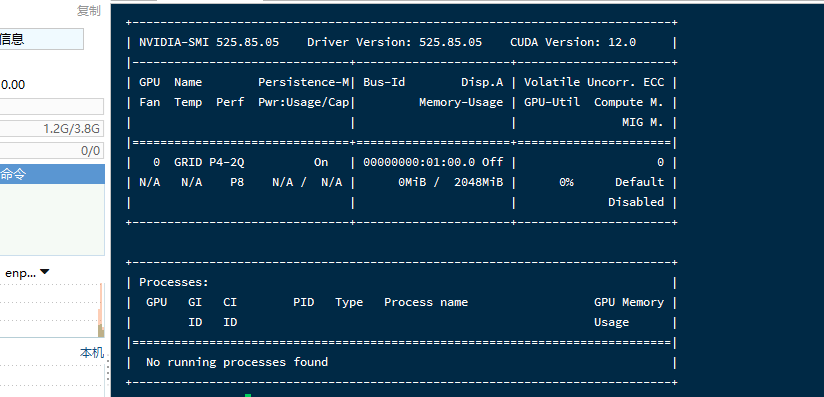The image size is (824, 397).
Task: Click the 0.00 load value
Action: (x=13, y=85)
